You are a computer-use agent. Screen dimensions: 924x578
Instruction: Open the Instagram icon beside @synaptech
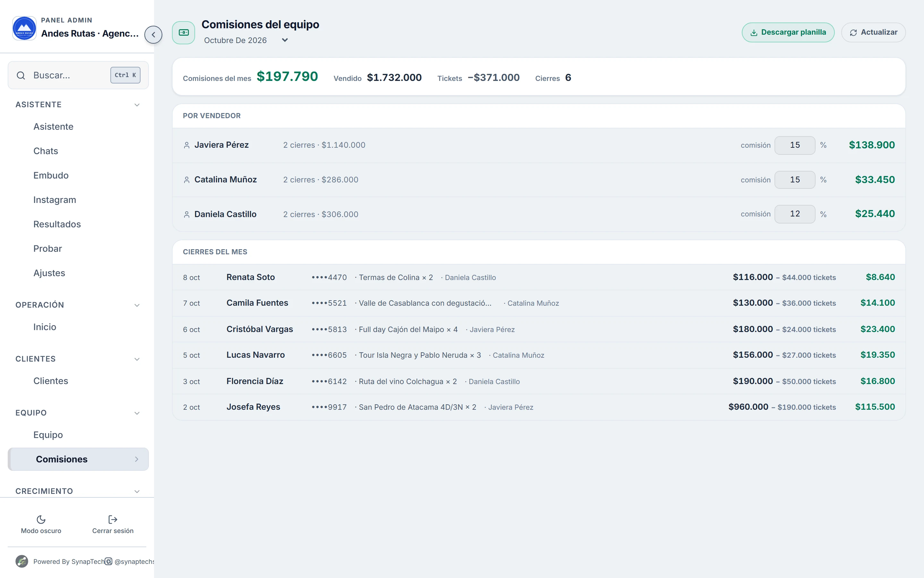coord(108,561)
